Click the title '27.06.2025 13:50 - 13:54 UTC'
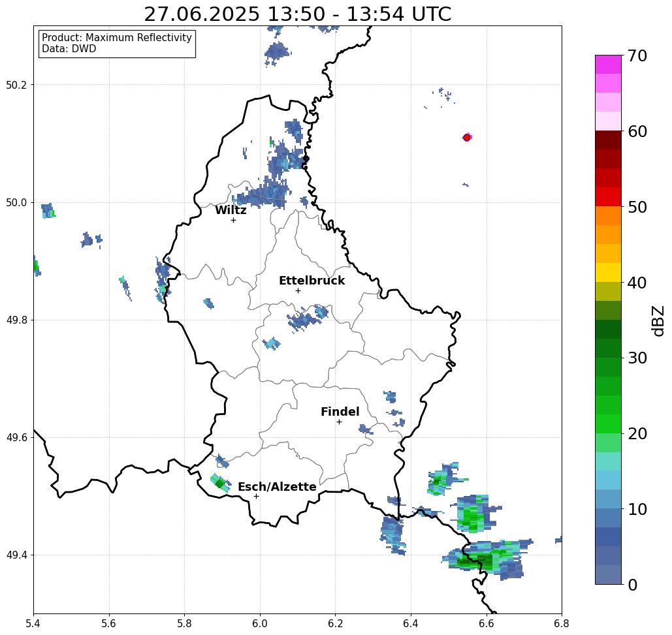 pyautogui.click(x=297, y=14)
